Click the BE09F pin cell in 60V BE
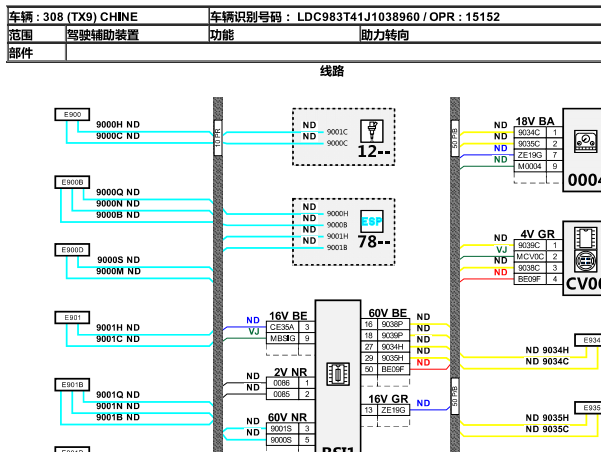The width and height of the screenshot is (601, 452). (393, 369)
